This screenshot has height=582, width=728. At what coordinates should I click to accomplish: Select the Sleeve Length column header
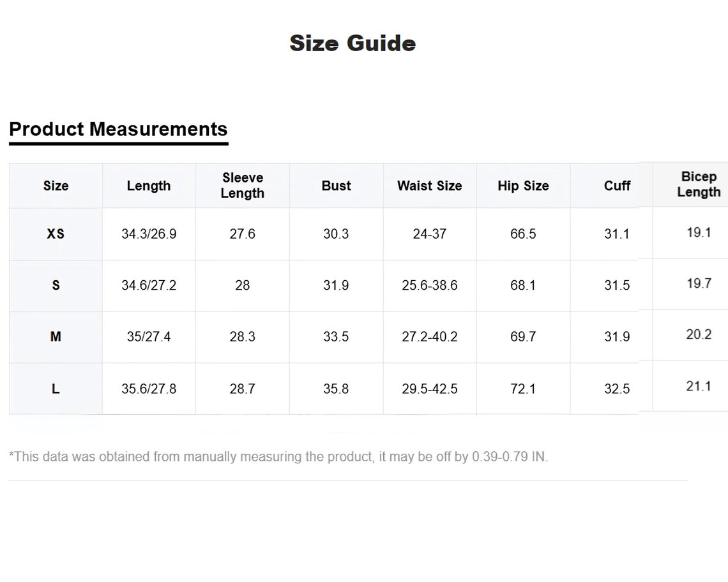pyautogui.click(x=243, y=185)
